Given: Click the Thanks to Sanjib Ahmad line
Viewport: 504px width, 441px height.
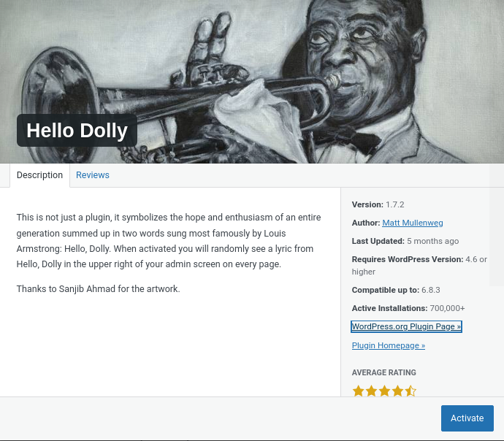Looking at the screenshot, I should pyautogui.click(x=98, y=289).
